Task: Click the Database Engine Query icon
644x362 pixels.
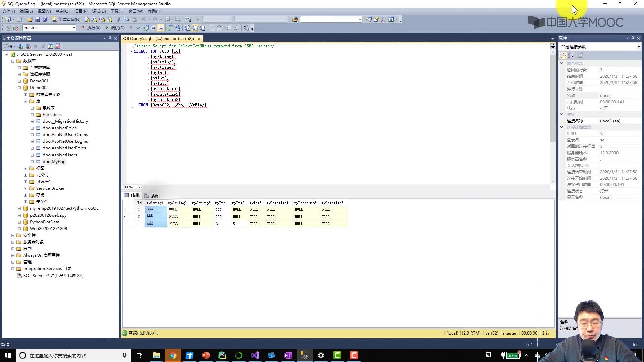Action: click(87, 19)
